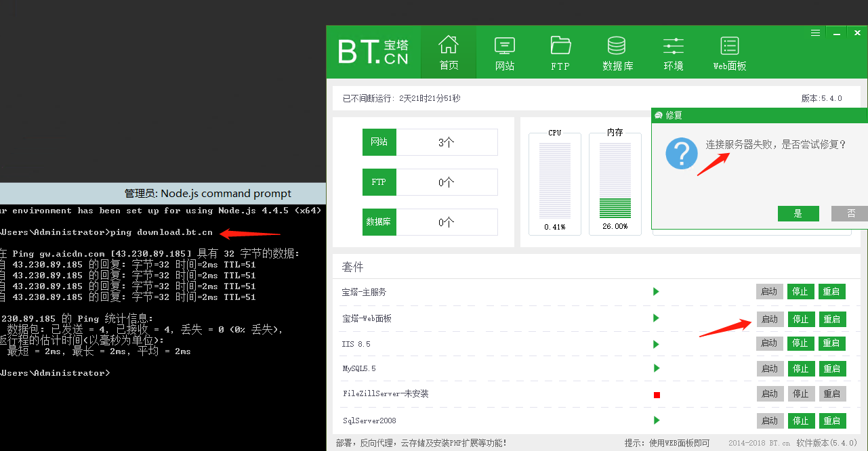Open the Web面板 tab

point(730,52)
